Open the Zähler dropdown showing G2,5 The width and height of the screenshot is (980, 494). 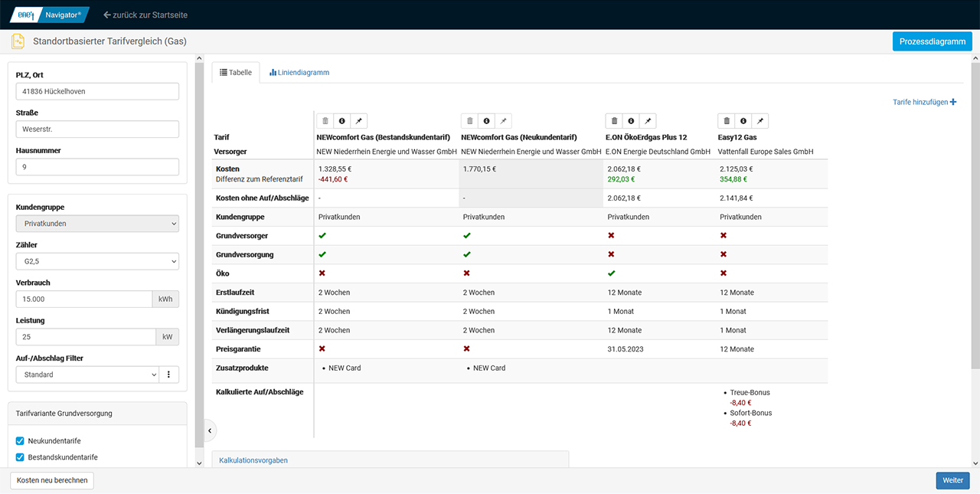(x=97, y=261)
